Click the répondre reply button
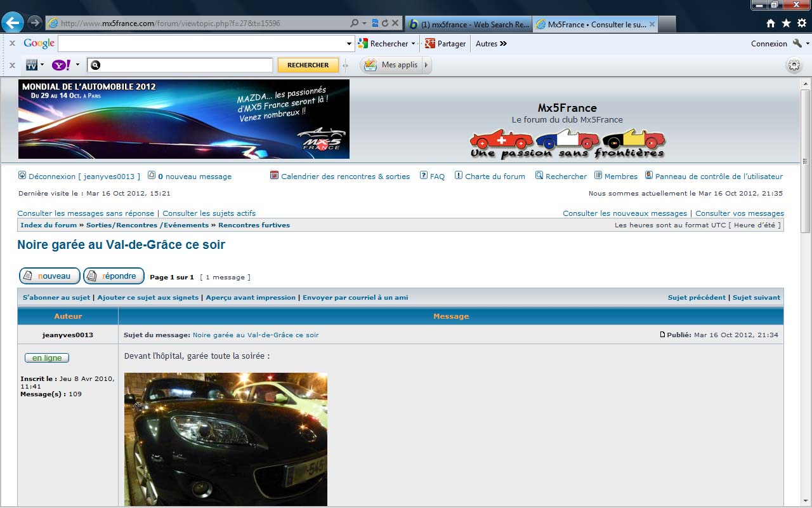This screenshot has height=508, width=812. click(114, 276)
